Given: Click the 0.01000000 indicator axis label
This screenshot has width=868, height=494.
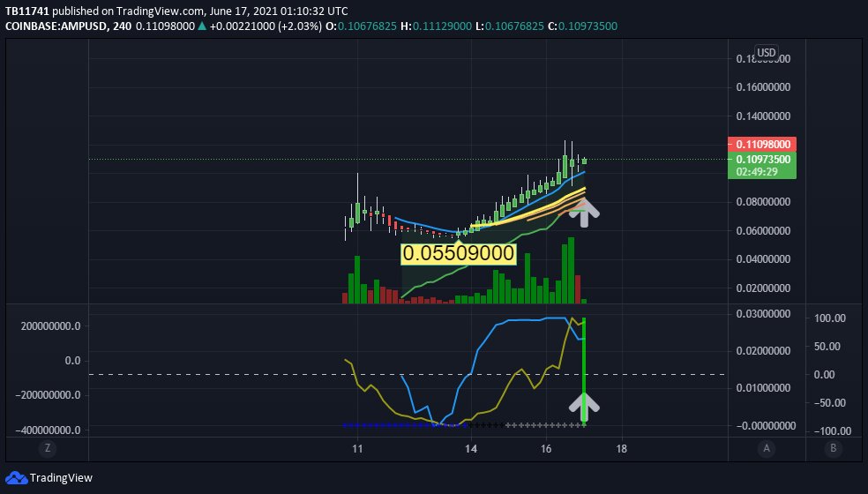Looking at the screenshot, I should (763, 387).
